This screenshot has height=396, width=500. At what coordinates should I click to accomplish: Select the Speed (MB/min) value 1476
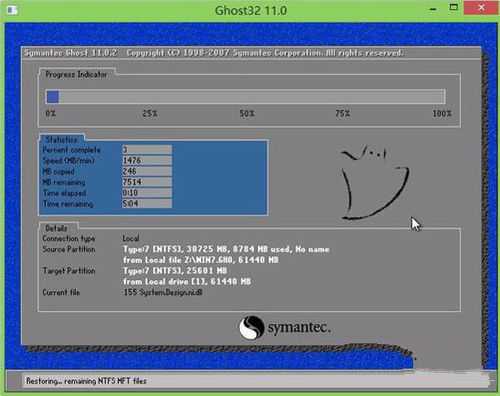tap(147, 160)
